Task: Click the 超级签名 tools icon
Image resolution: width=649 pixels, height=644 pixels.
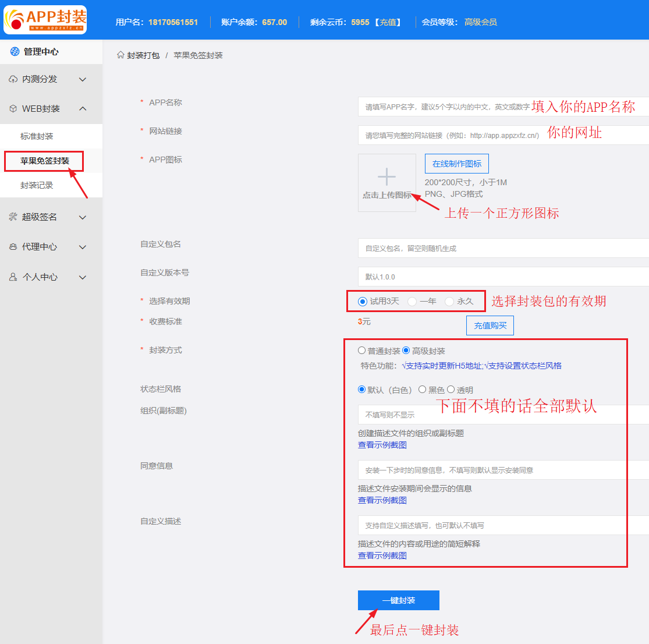Action: [13, 217]
